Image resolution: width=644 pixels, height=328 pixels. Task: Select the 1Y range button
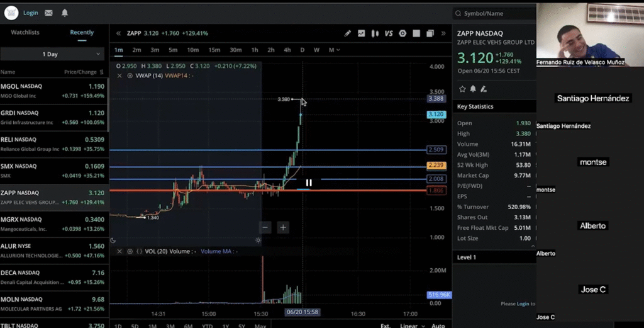tap(226, 325)
